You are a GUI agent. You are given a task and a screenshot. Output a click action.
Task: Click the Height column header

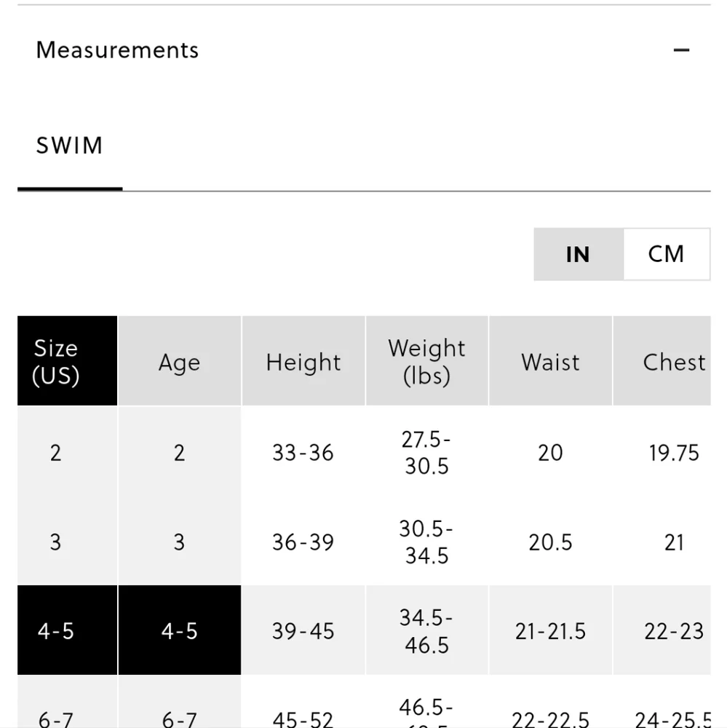[x=303, y=361]
